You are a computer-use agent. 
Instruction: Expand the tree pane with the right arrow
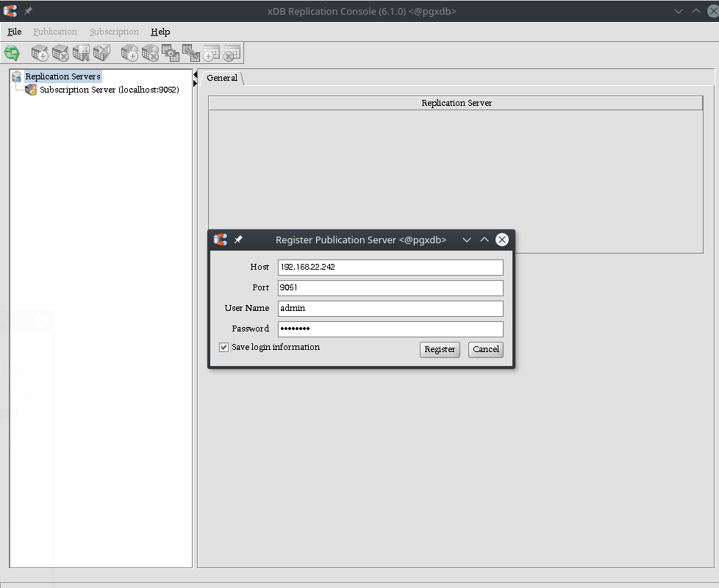[x=195, y=83]
